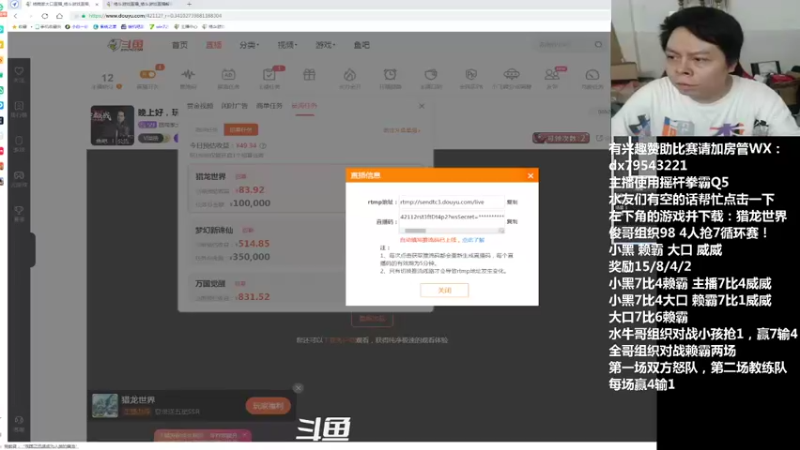Image resolution: width=800 pixels, height=450 pixels.
Task: Click the headset icon at sidebar bottom
Action: coord(19,420)
